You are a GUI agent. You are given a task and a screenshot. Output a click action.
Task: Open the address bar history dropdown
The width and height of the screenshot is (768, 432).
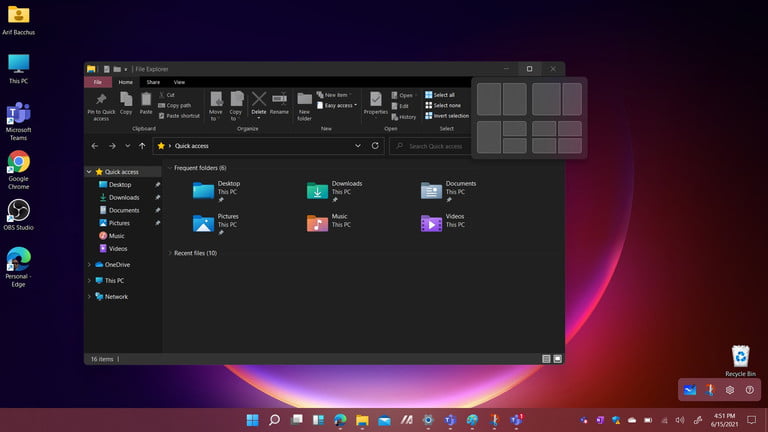359,146
